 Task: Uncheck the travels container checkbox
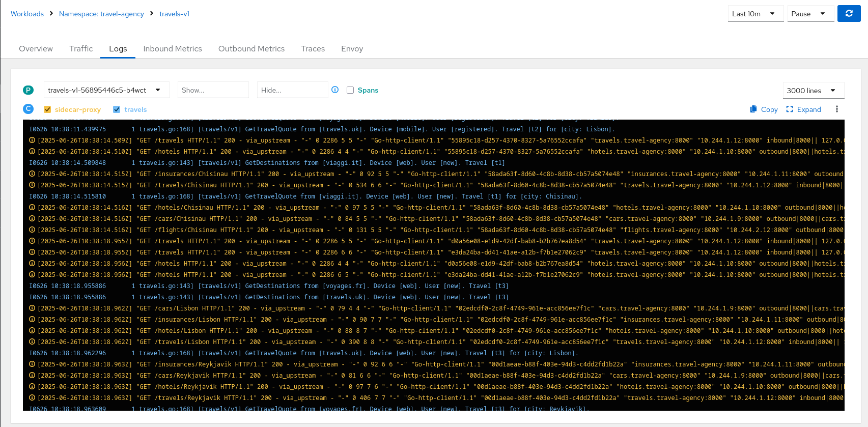pos(117,109)
